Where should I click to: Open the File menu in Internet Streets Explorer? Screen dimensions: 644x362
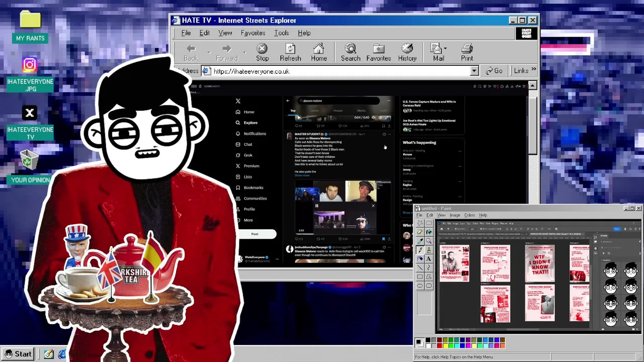tap(186, 33)
